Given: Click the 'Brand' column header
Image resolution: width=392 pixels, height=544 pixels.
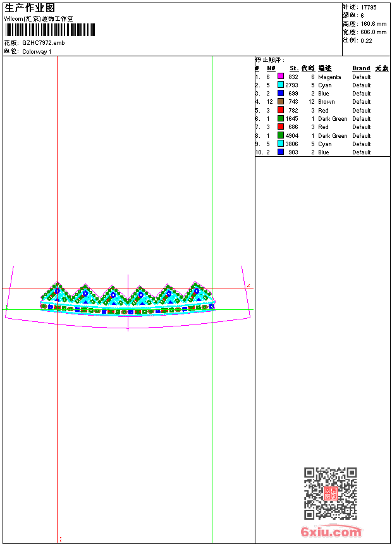Looking at the screenshot, I should point(361,68).
